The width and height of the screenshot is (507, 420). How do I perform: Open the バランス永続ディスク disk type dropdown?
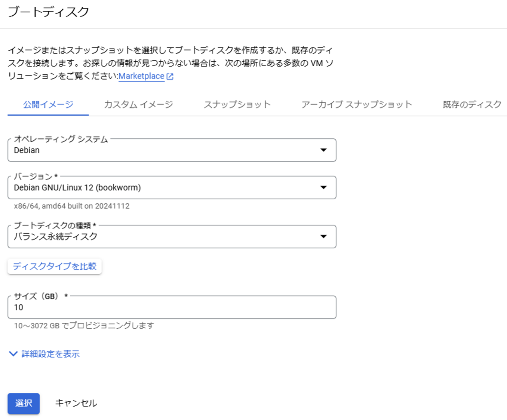(172, 236)
